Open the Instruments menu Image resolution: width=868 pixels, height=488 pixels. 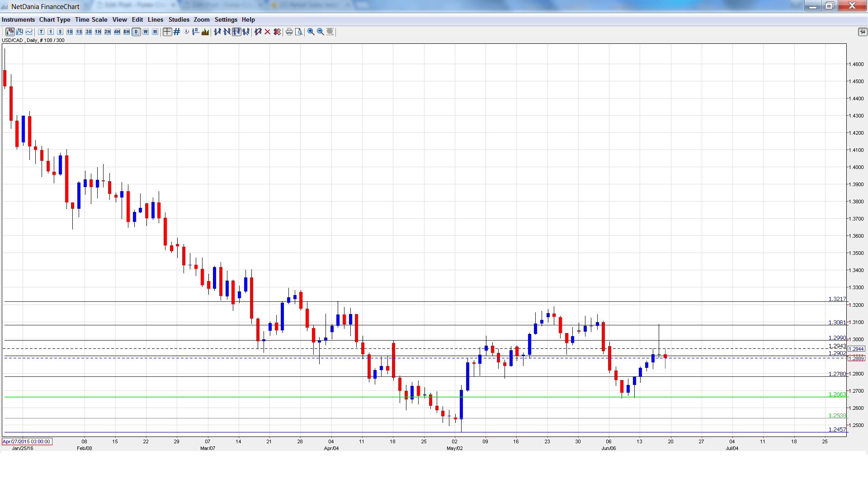coord(18,19)
